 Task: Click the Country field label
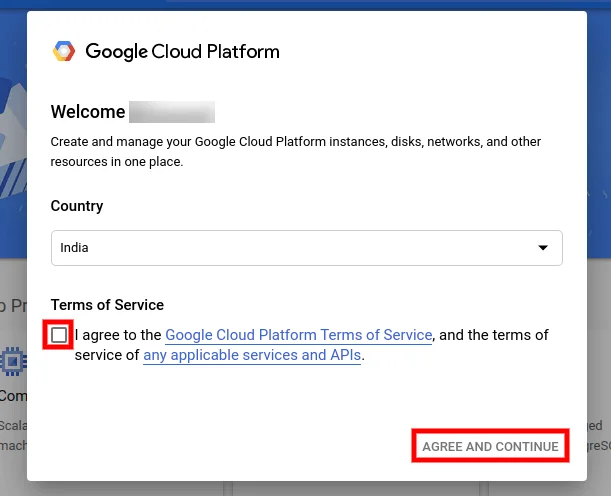click(x=77, y=206)
